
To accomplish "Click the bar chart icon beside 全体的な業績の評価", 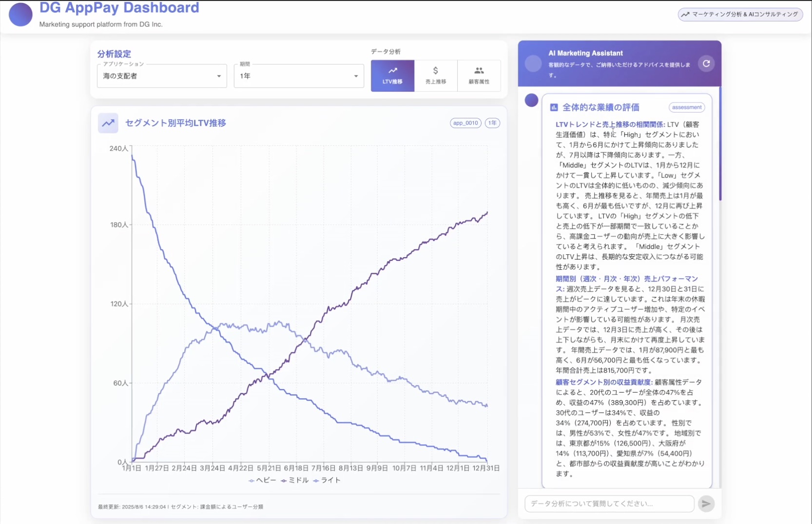I will (554, 108).
